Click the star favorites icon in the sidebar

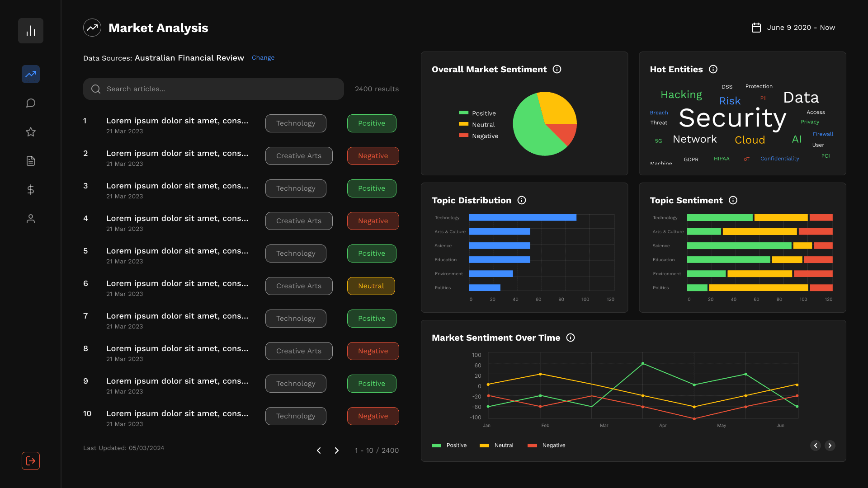(x=30, y=132)
